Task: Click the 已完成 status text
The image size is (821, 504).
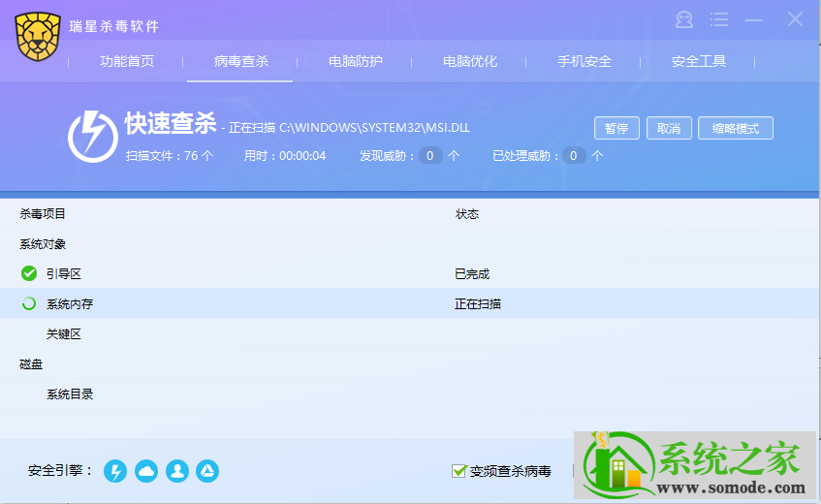Action: [472, 273]
